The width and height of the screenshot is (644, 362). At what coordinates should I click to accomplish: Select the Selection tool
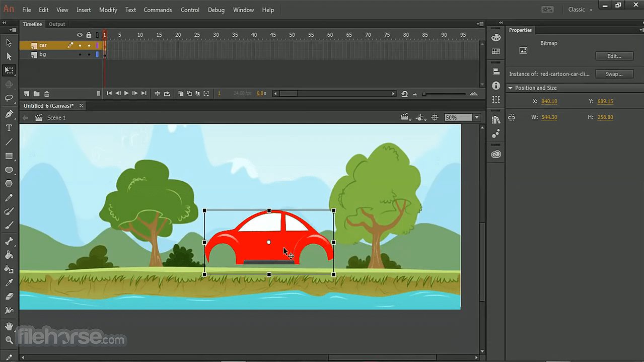pyautogui.click(x=8, y=42)
